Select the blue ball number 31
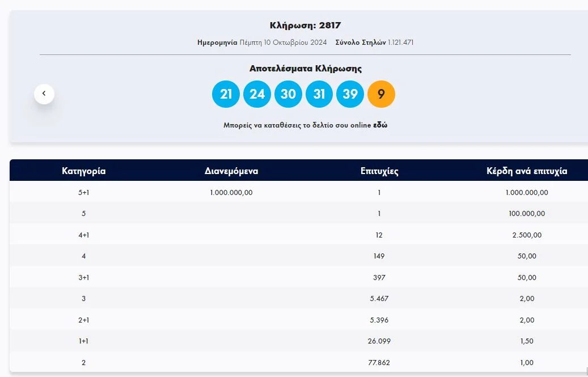 (x=319, y=94)
